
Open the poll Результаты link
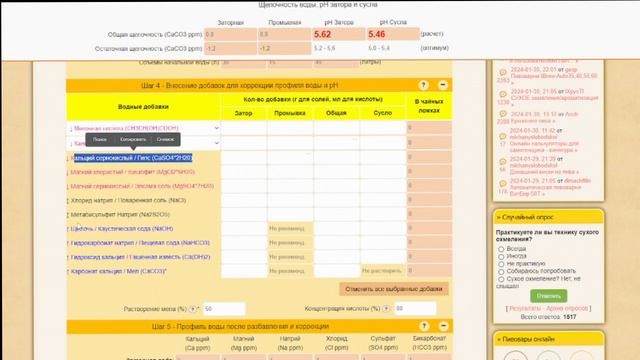[526, 309]
